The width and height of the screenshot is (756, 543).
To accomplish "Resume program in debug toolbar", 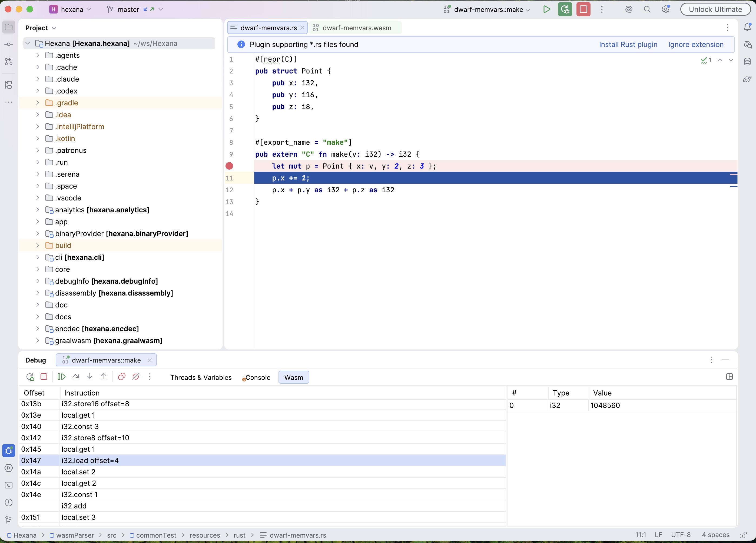I will tap(62, 377).
